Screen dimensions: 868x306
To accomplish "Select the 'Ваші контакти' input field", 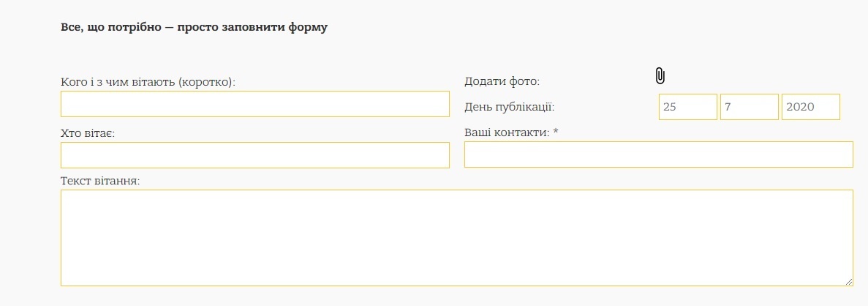I will (659, 154).
